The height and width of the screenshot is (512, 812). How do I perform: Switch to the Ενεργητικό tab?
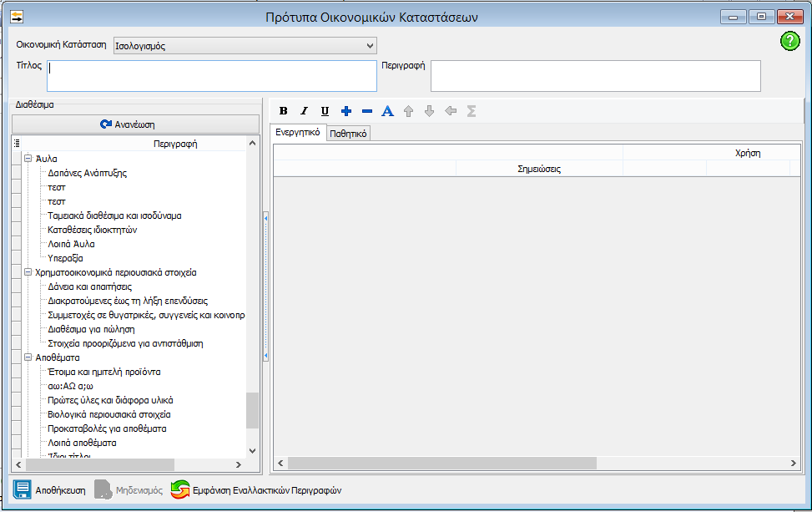(298, 133)
